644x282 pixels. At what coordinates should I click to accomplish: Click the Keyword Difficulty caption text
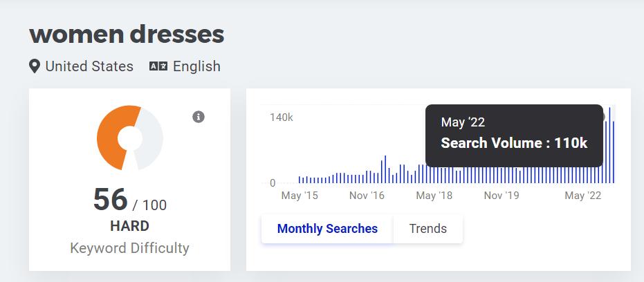pos(129,248)
